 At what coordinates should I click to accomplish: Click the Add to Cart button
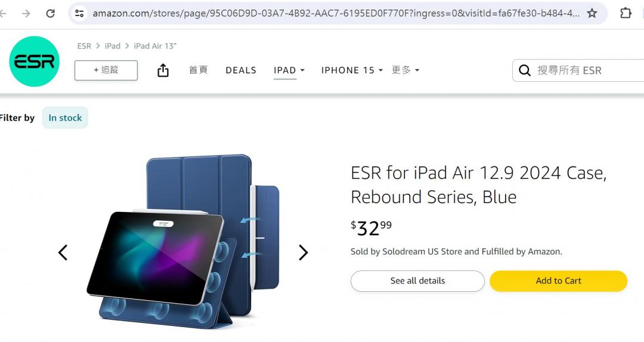click(x=558, y=281)
